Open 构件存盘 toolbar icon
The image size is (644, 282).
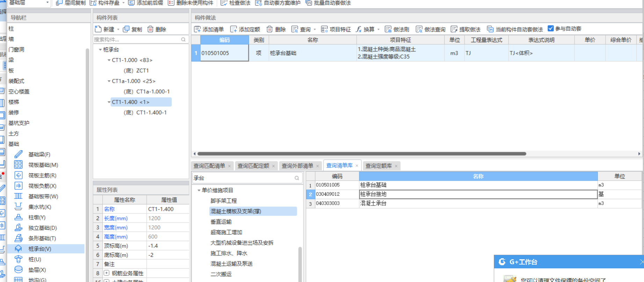coord(93,3)
